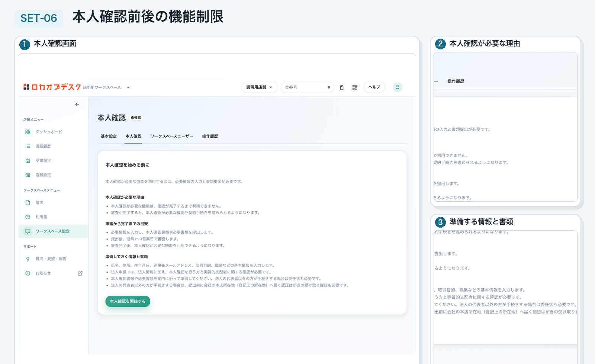Image resolution: width=595 pixels, height=364 pixels.
Task: Expand the 全番号 number selector
Action: (x=307, y=87)
